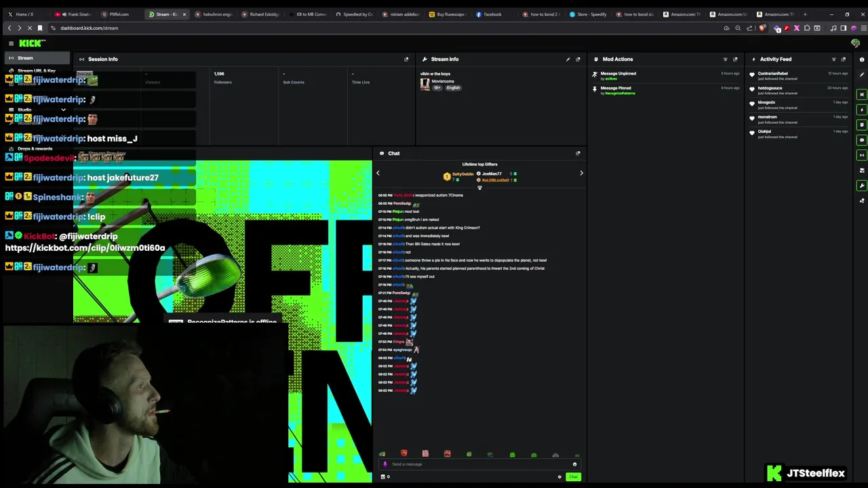
Task: Open the Kick hamburger menu
Action: [11, 43]
